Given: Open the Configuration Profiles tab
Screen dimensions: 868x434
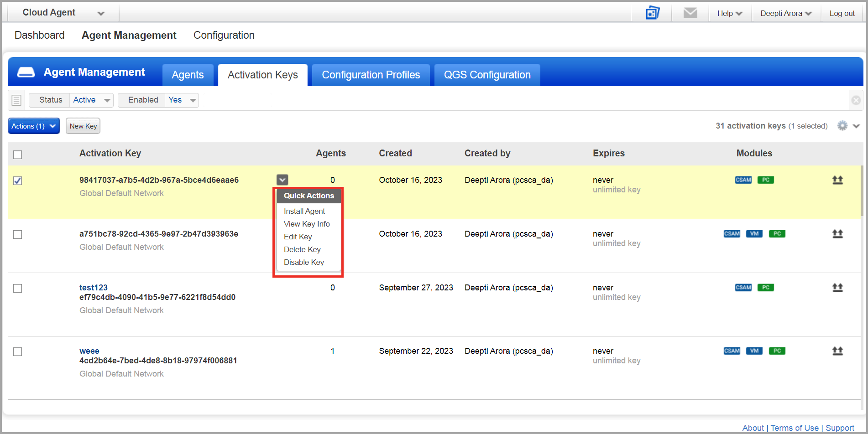Looking at the screenshot, I should (x=371, y=75).
